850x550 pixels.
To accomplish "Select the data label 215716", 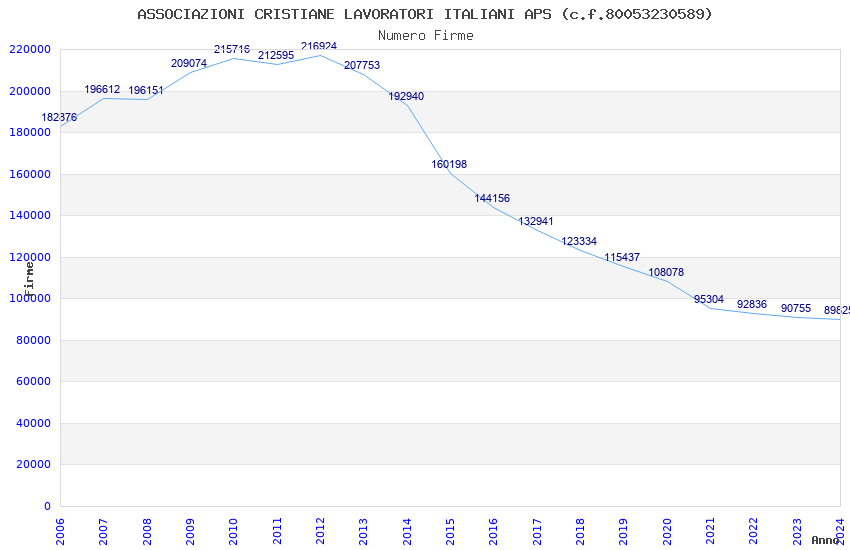I will click(232, 49).
